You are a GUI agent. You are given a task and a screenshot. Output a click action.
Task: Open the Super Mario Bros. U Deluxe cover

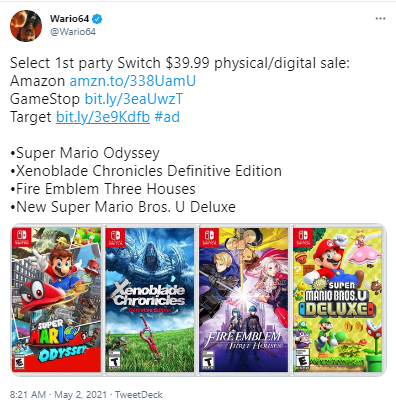338,300
